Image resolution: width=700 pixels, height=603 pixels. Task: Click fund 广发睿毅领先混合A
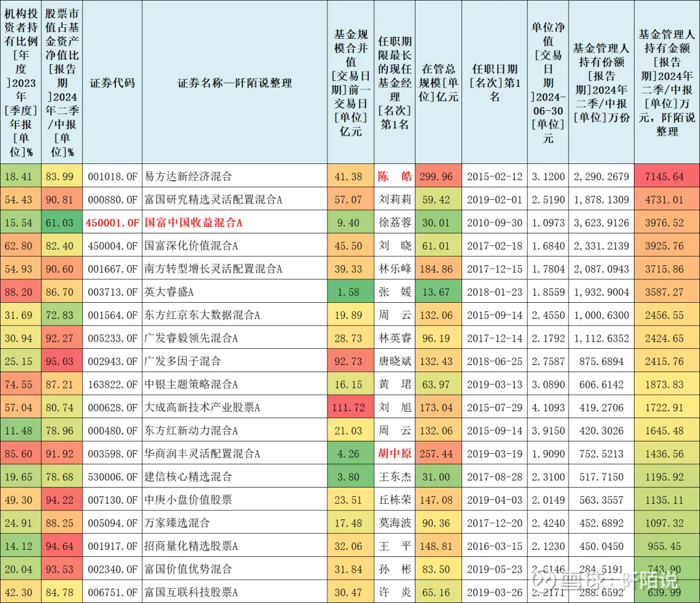(x=191, y=338)
